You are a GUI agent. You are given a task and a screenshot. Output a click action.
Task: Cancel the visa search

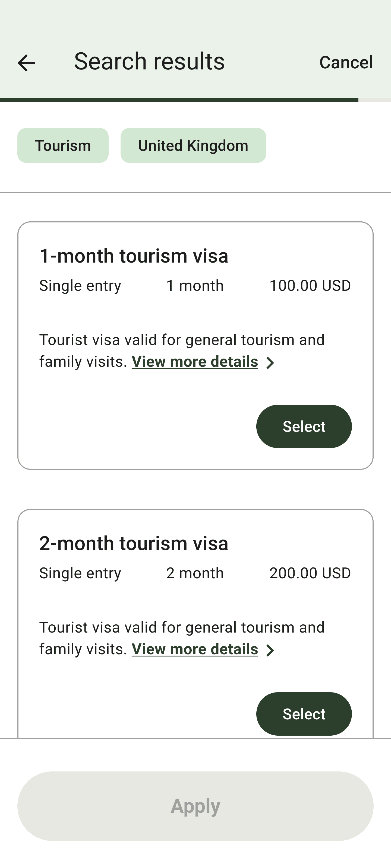346,62
